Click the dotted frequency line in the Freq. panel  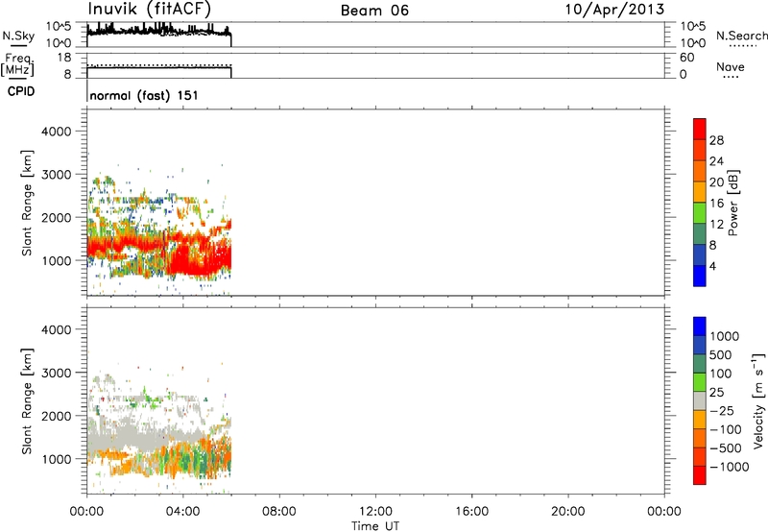coord(158,64)
